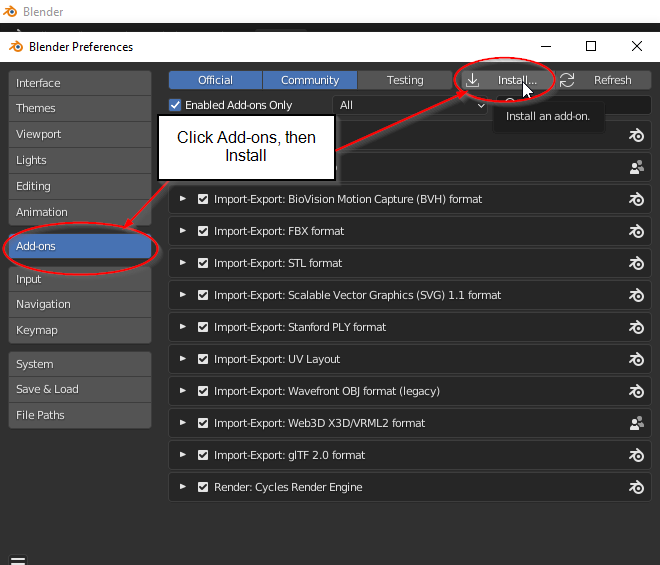Viewport: 660px width, 565px height.
Task: Minimize the Blender Preferences window
Action: coord(546,46)
